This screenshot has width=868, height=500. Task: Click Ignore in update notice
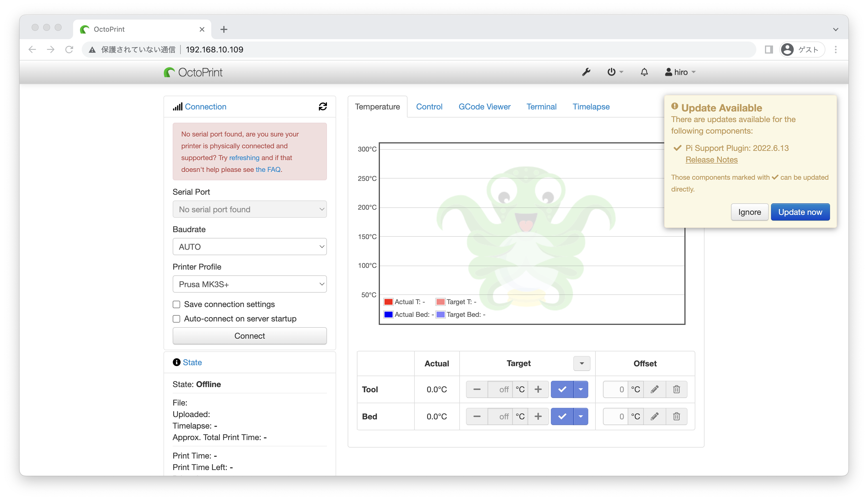tap(749, 212)
